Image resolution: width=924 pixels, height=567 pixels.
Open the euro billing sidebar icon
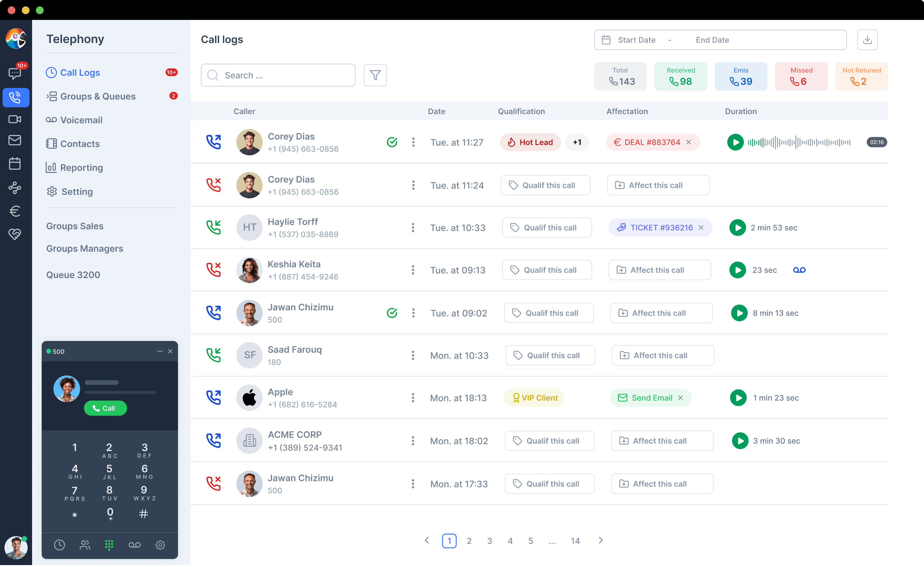pyautogui.click(x=15, y=212)
